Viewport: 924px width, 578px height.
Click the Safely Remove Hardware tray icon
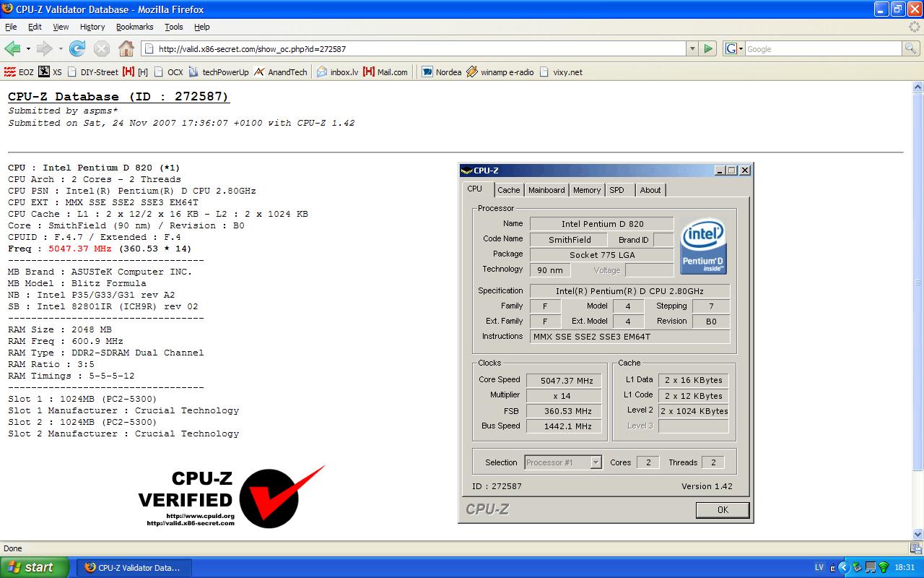857,567
